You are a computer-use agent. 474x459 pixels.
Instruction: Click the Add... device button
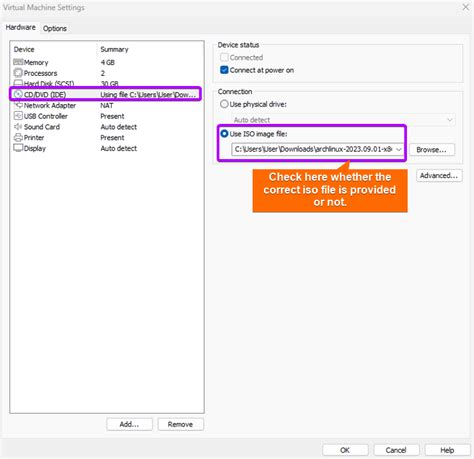pyautogui.click(x=129, y=424)
